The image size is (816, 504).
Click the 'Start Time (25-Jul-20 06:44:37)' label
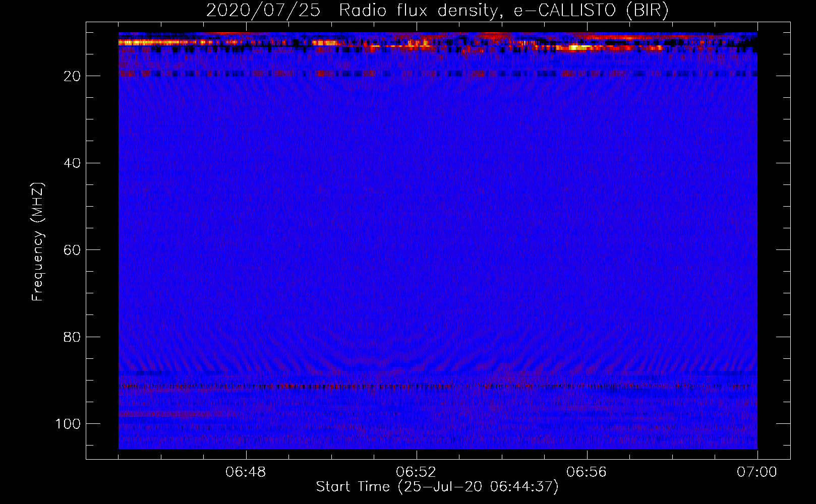(x=437, y=487)
